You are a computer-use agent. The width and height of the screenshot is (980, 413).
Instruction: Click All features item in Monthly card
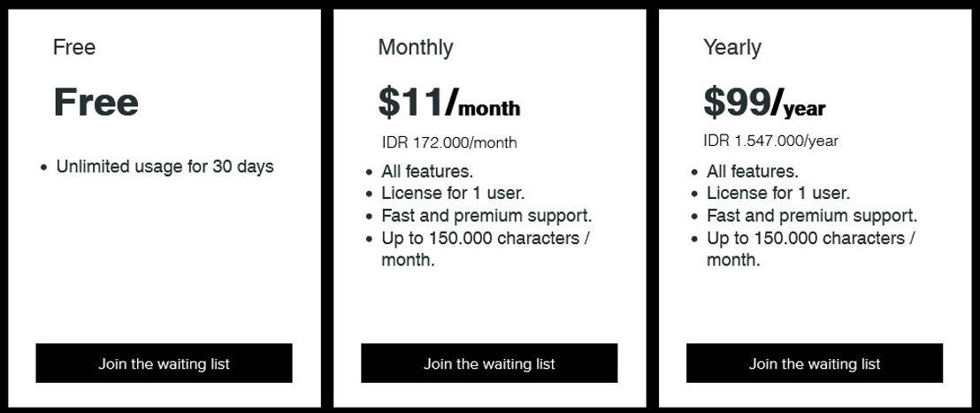427,171
